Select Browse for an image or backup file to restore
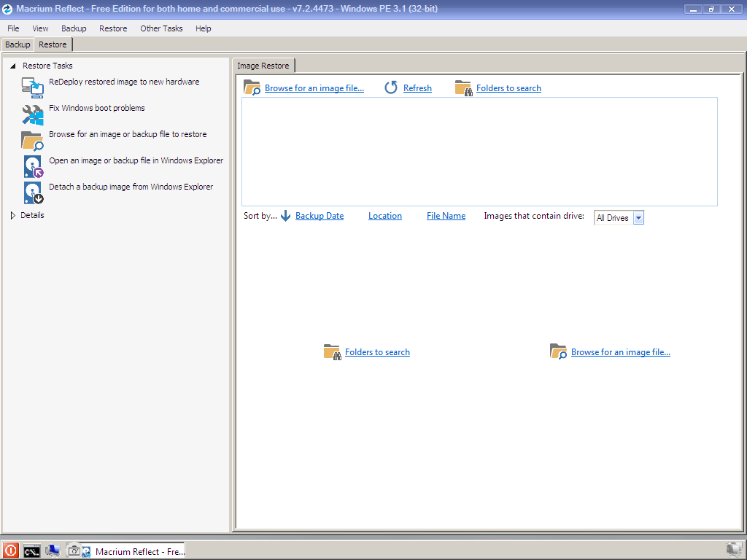The width and height of the screenshot is (747, 560). click(128, 134)
